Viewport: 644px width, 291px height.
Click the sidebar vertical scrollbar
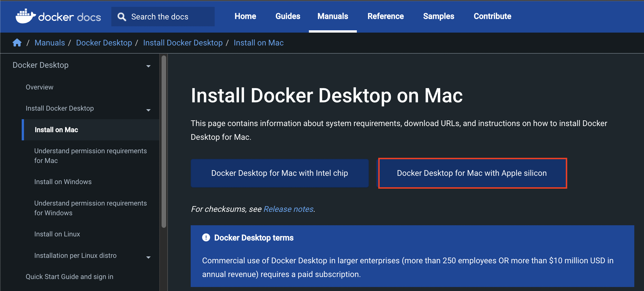point(164,141)
